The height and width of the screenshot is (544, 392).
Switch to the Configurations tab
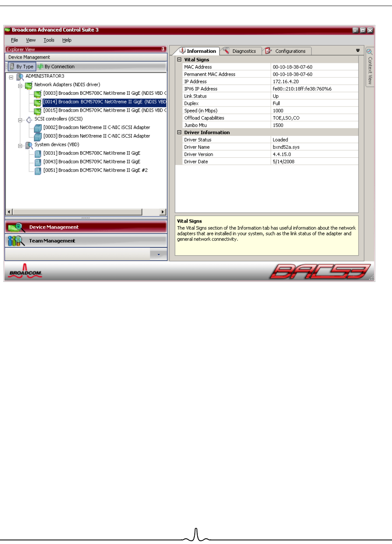(x=286, y=51)
